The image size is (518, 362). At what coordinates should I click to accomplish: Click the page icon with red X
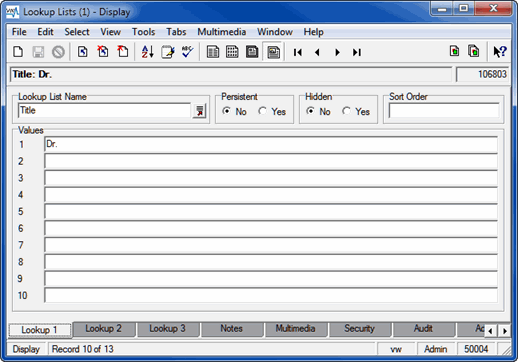(x=103, y=52)
